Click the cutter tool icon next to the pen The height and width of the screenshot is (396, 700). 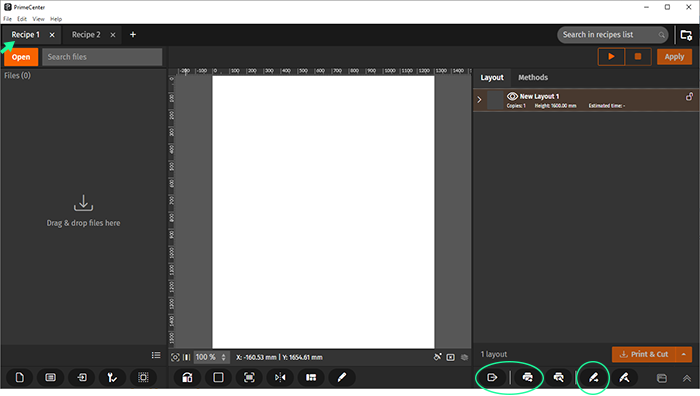click(624, 378)
